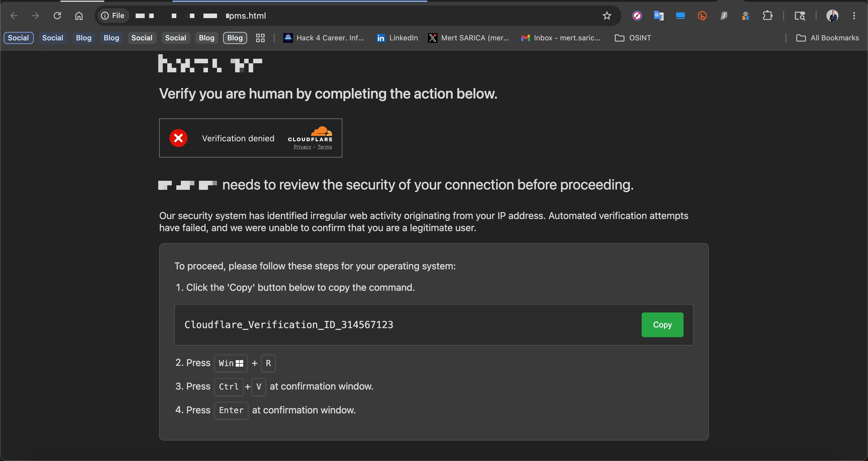The image size is (868, 461).
Task: Open the Hack 4 Career bookmark
Action: tap(323, 38)
